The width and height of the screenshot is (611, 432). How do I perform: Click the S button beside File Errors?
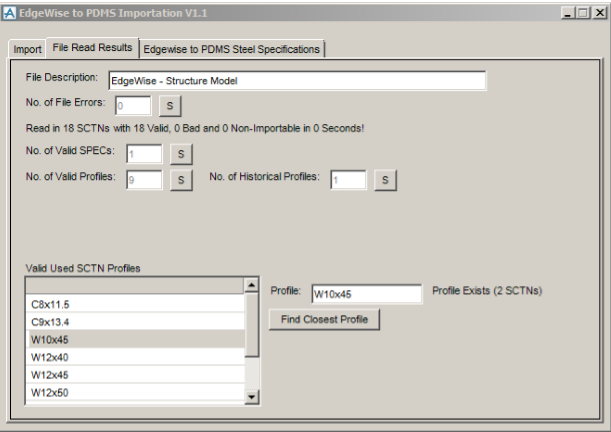coord(170,106)
